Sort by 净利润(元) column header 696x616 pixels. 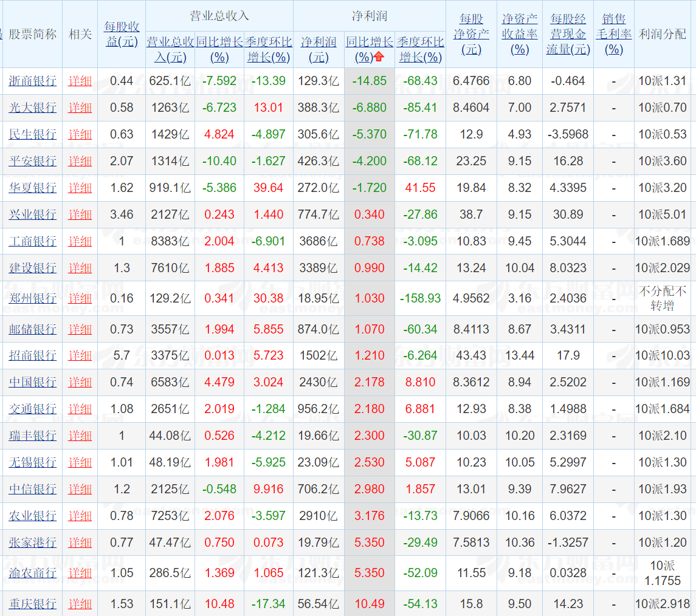pyautogui.click(x=319, y=49)
